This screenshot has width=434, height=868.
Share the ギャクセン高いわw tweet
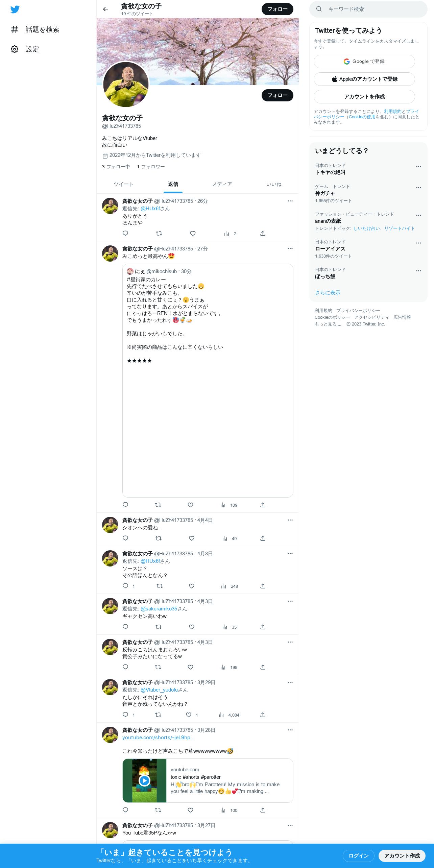[x=263, y=627]
